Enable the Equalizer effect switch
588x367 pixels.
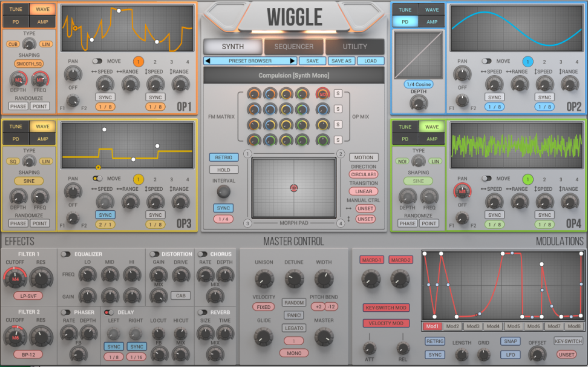65,254
